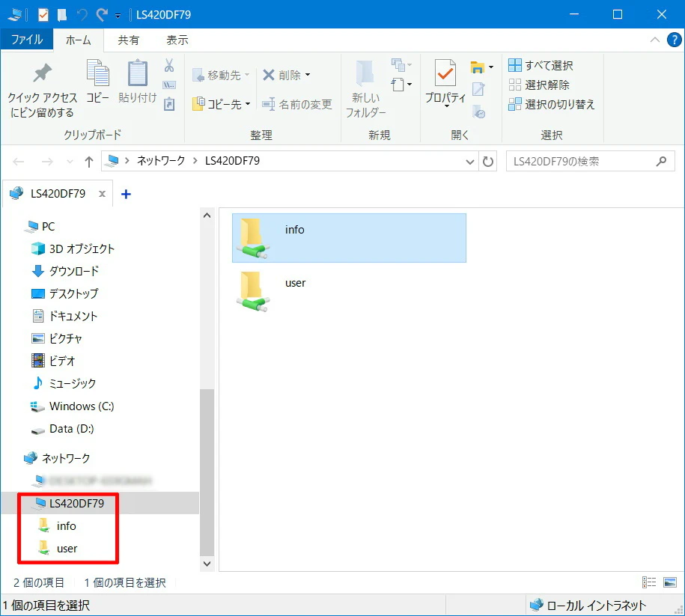Open the コピー先 dropdown

pos(222,104)
